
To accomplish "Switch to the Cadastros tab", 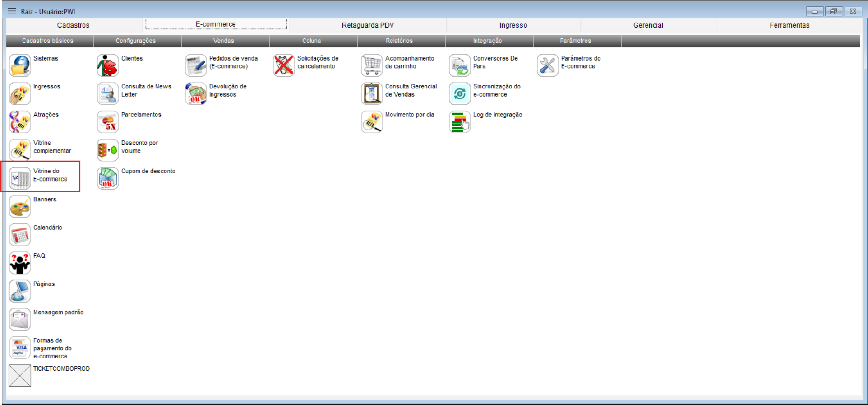I will pos(73,25).
